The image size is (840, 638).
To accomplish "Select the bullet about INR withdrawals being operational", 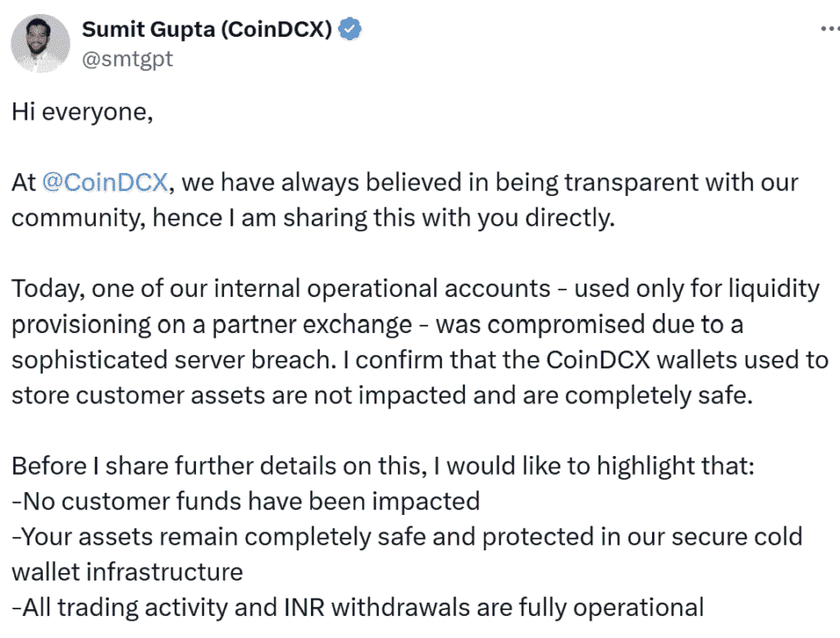I will coord(358,608).
